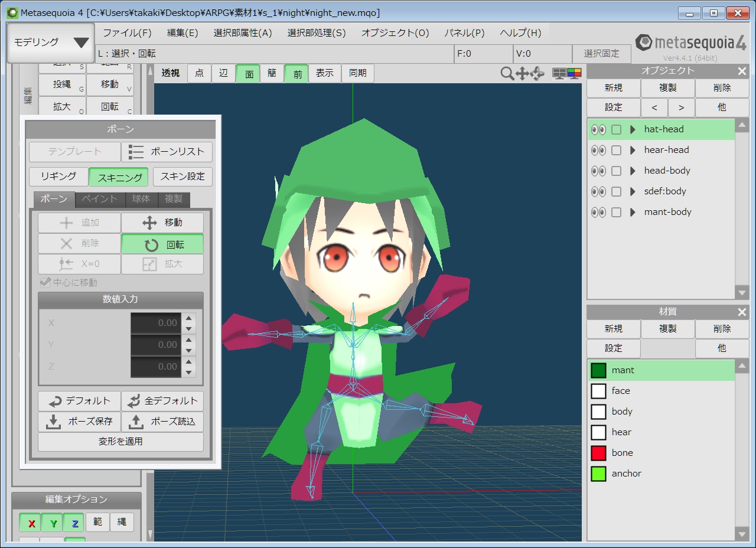Click the 全デフォルト reset all button
756x548 pixels.
pos(162,401)
